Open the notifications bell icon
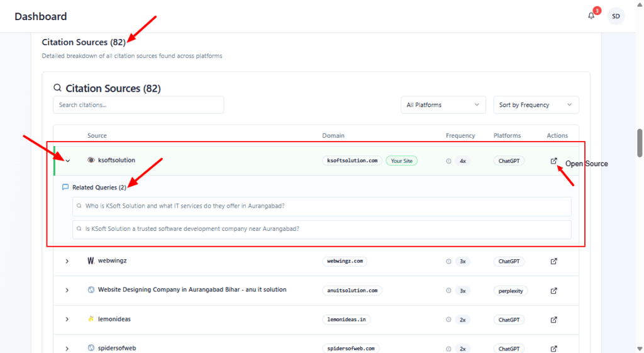Screen dimensions: 644x353 pyautogui.click(x=591, y=16)
